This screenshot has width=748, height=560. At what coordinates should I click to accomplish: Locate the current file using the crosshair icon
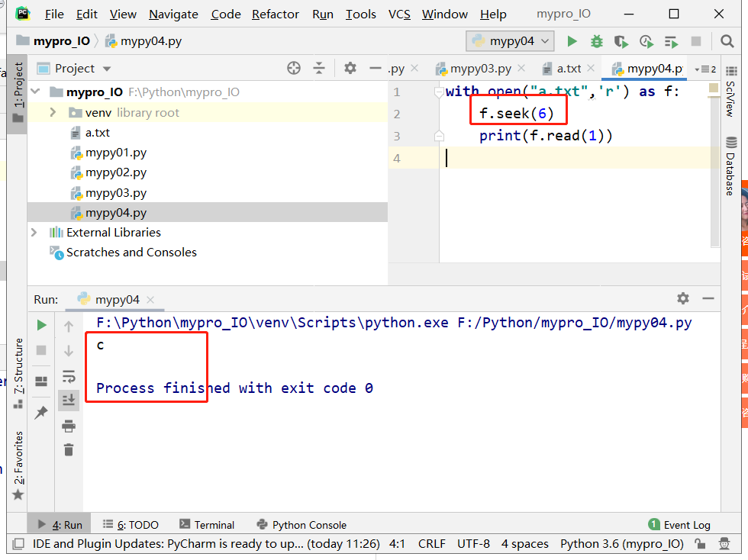pyautogui.click(x=294, y=68)
